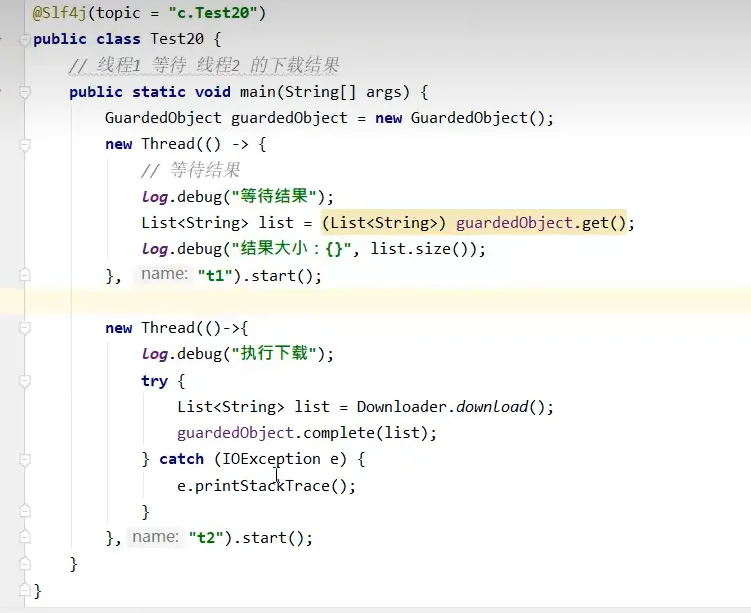Click guardedObject.complete(list) call
The height and width of the screenshot is (613, 751).
[302, 433]
